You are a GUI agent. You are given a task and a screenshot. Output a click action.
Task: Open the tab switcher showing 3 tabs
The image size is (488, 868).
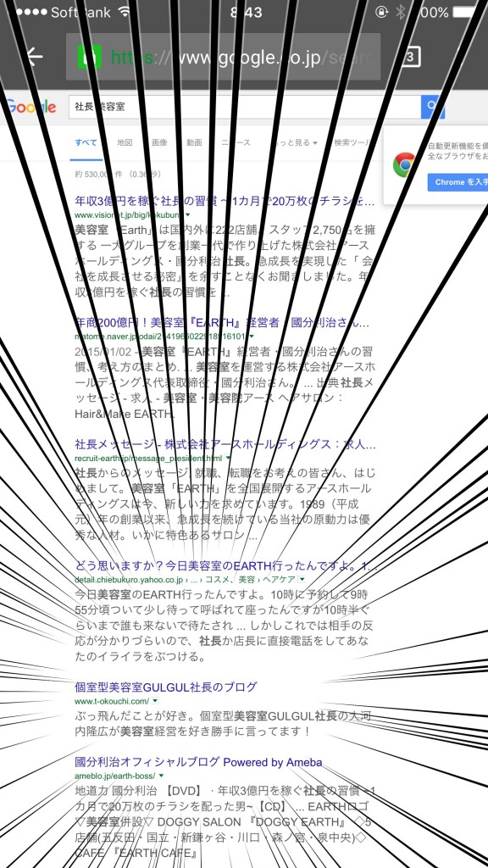click(411, 57)
